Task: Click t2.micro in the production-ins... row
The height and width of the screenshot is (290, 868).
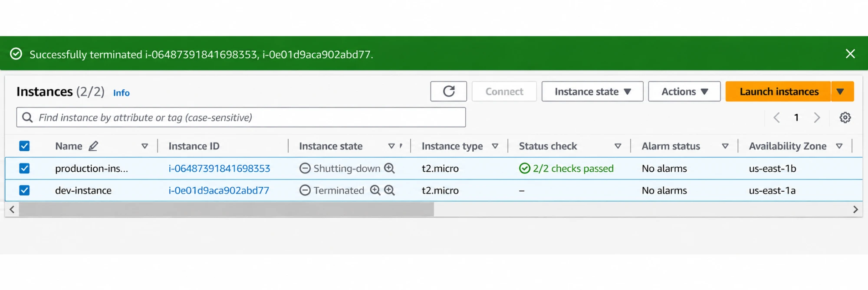Action: coord(440,168)
